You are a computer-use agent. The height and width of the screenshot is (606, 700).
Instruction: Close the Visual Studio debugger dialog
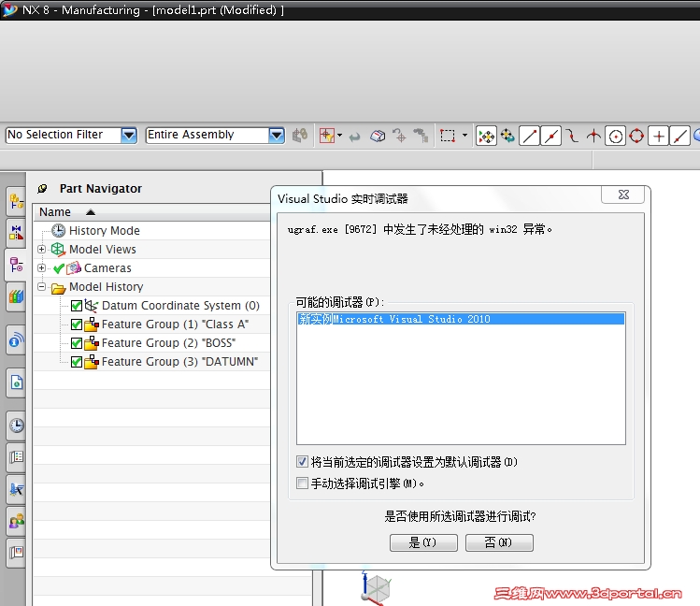click(623, 195)
